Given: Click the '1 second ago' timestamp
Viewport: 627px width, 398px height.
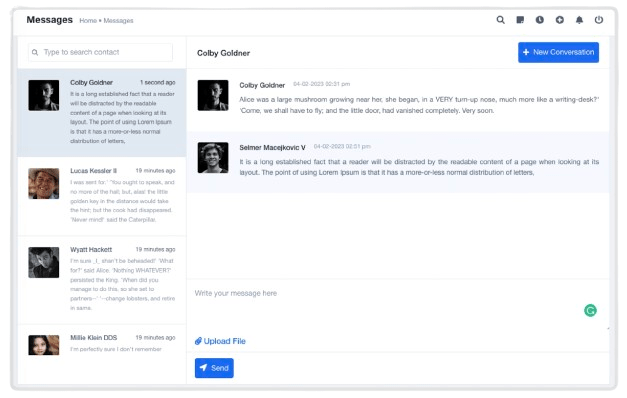Looking at the screenshot, I should coord(158,82).
